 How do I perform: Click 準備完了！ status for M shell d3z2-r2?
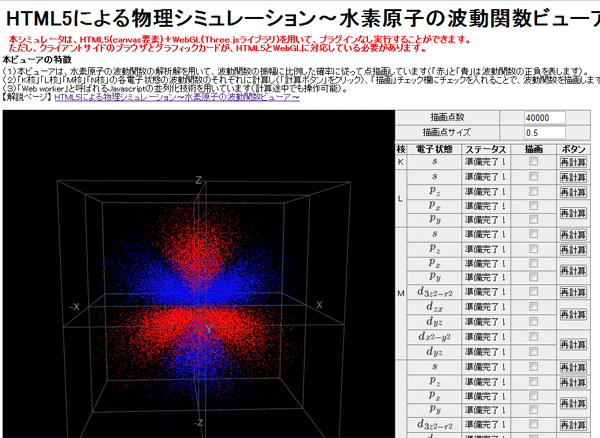pyautogui.click(x=486, y=292)
